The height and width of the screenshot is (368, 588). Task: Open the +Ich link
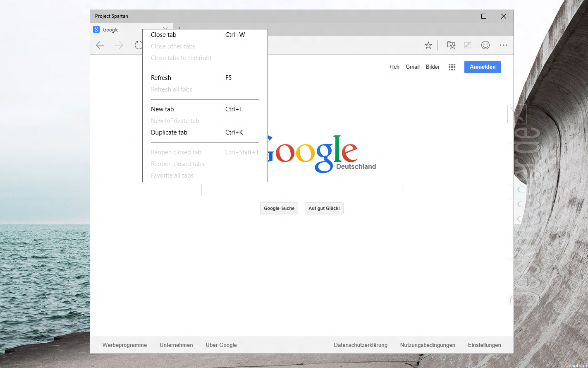[x=394, y=67]
